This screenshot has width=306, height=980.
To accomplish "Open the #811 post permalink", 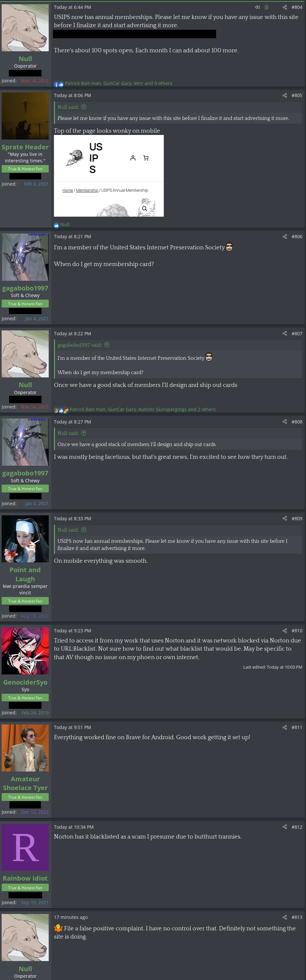I will coord(297,727).
